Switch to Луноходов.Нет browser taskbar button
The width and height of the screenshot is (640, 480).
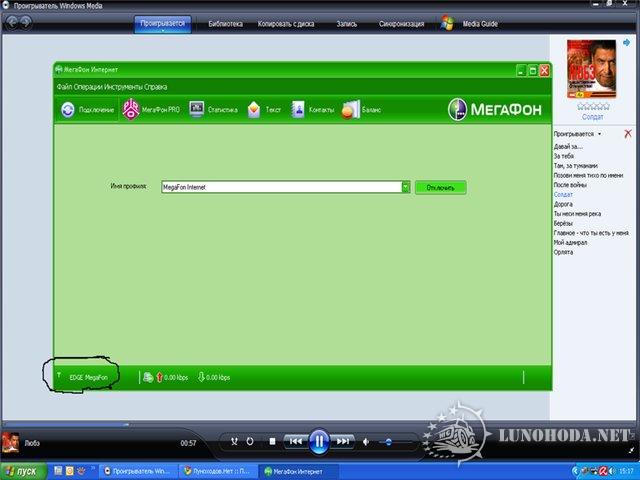coord(218,471)
